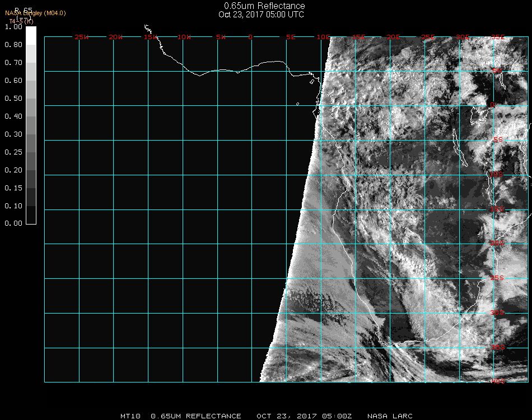Click the colorbar value '0.00'
Screen dimensions: 532x420
13,223
